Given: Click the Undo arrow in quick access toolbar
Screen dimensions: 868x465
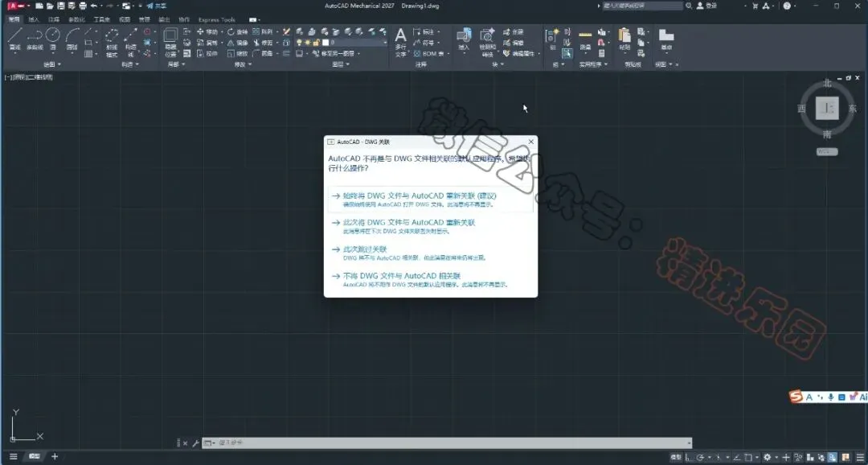Looking at the screenshot, I should 93,6.
